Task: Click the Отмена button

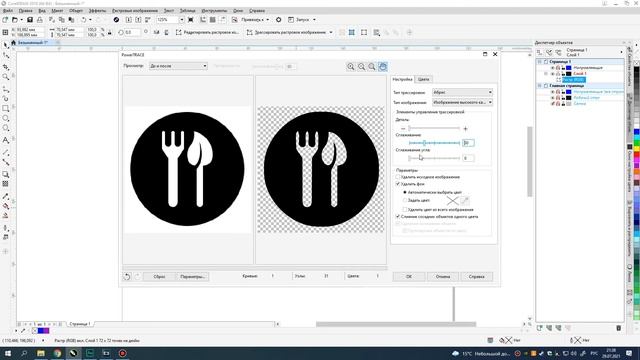Action: point(443,277)
